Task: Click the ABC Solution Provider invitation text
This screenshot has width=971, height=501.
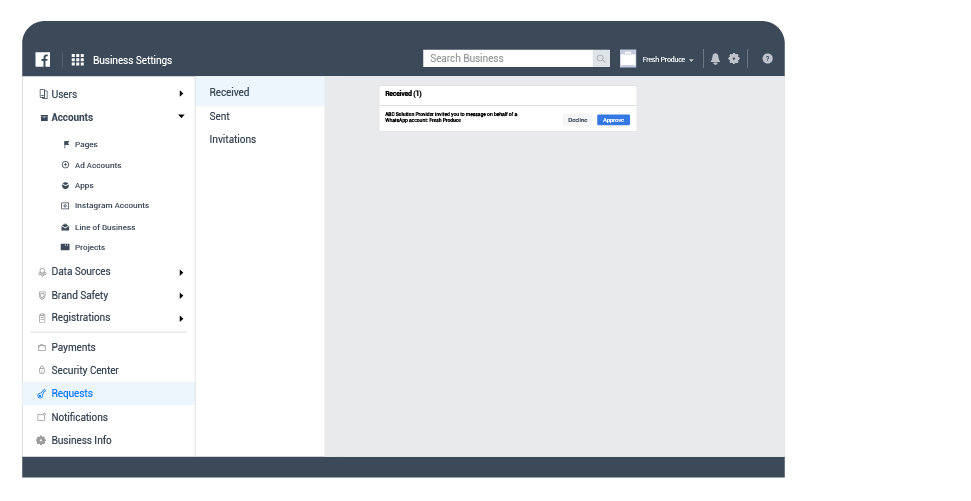Action: 451,117
